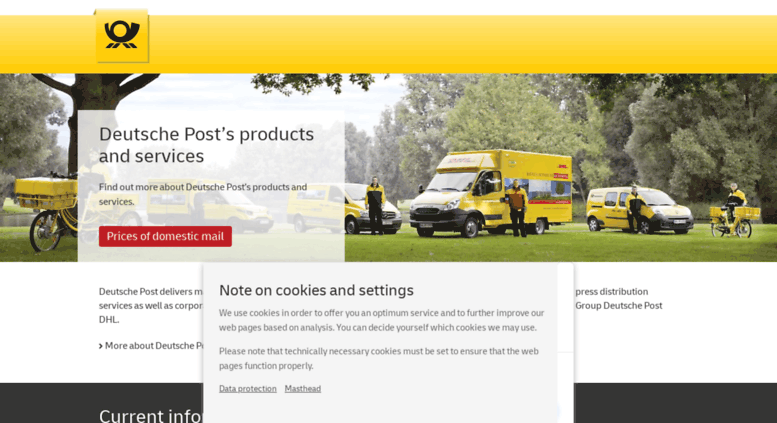This screenshot has width=777, height=423.
Task: Click the postal cyclist at the far right
Action: (735, 211)
